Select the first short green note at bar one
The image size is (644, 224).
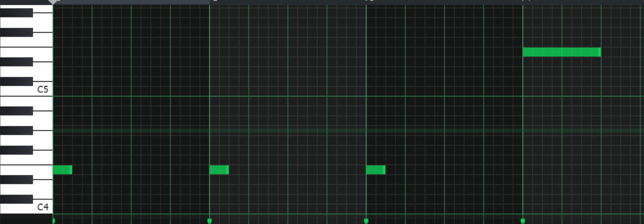point(61,170)
